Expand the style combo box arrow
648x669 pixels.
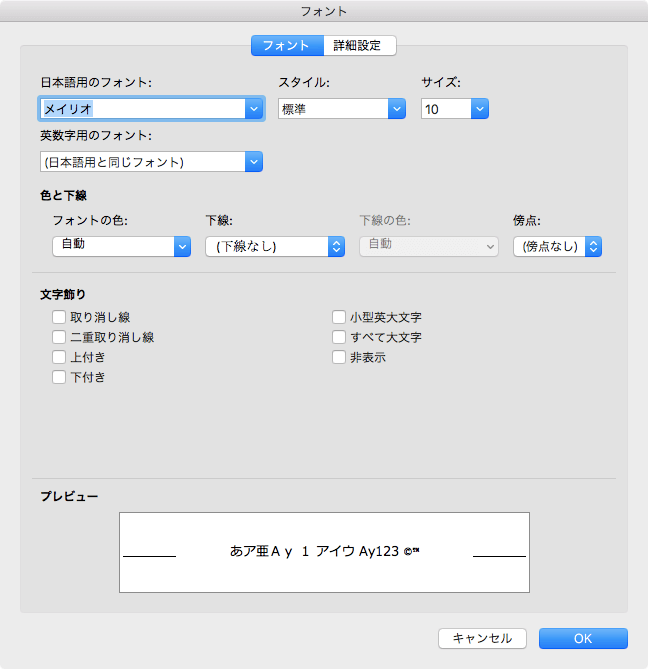[396, 109]
